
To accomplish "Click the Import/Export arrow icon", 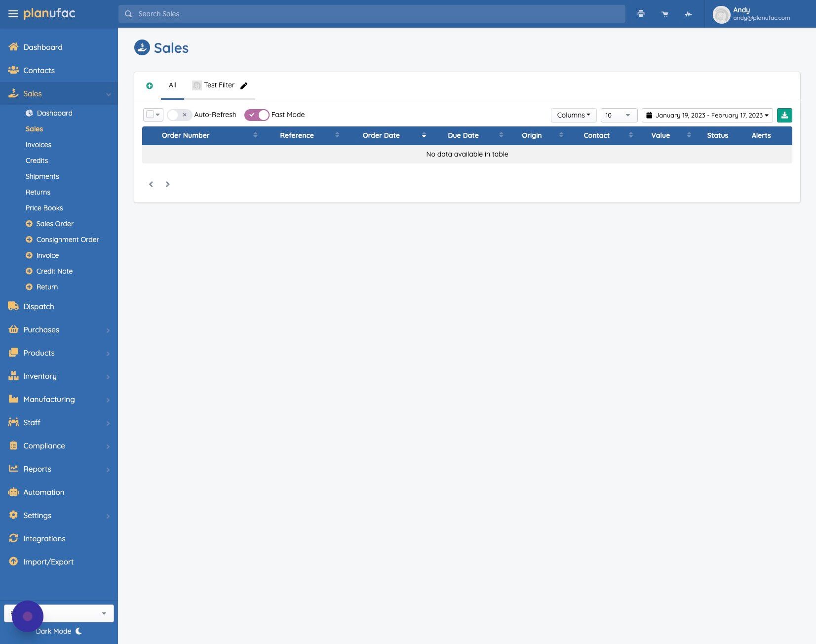I will 13,562.
